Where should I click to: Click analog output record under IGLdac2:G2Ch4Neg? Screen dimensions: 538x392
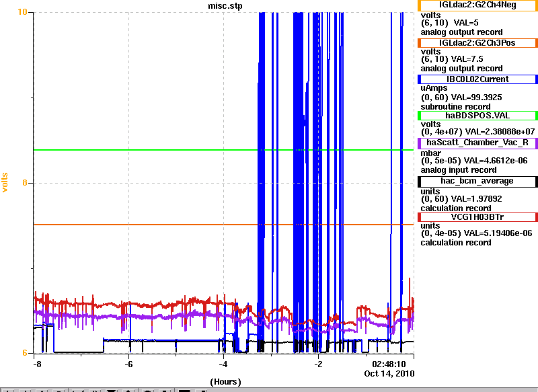pyautogui.click(x=461, y=32)
